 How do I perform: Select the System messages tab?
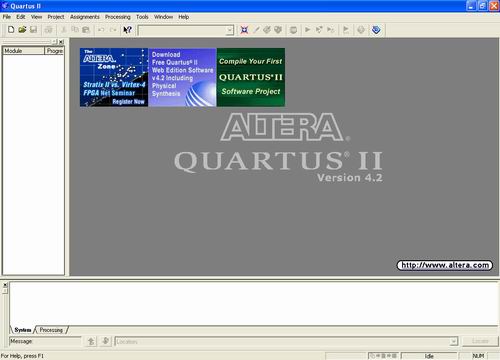click(23, 330)
